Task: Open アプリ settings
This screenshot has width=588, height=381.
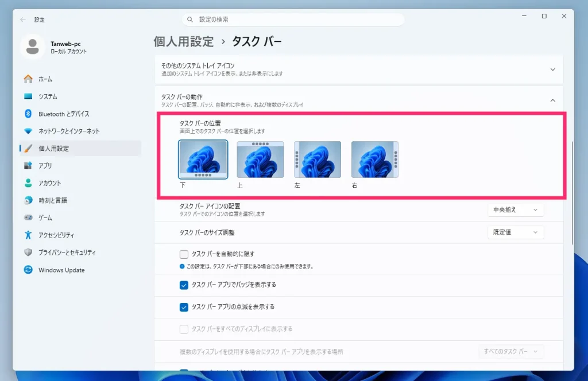Action: tap(80, 166)
